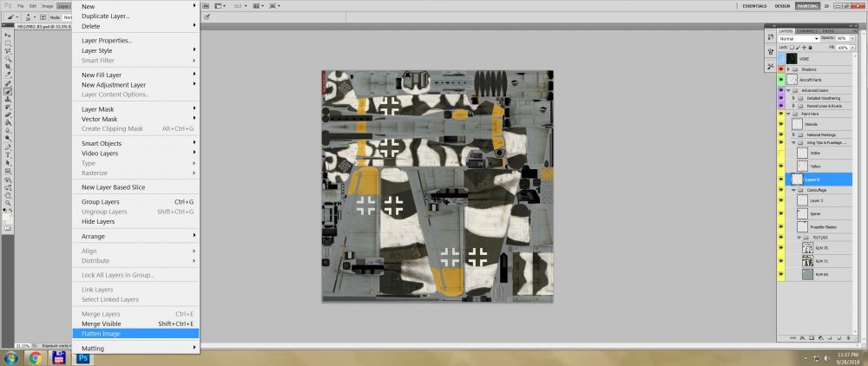Click the foreground color swatch
868x366 pixels.
[x=7, y=218]
